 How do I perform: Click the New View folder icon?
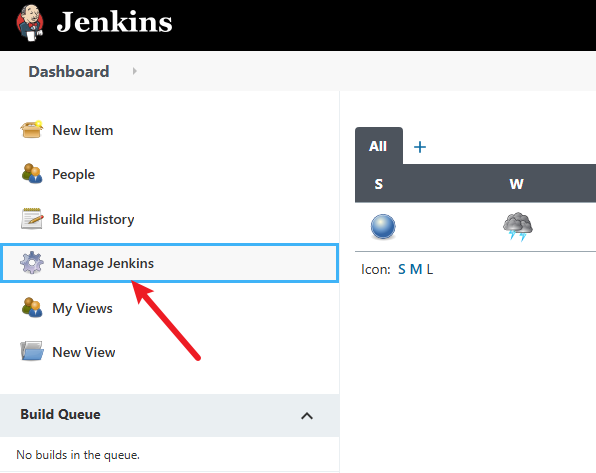click(32, 351)
